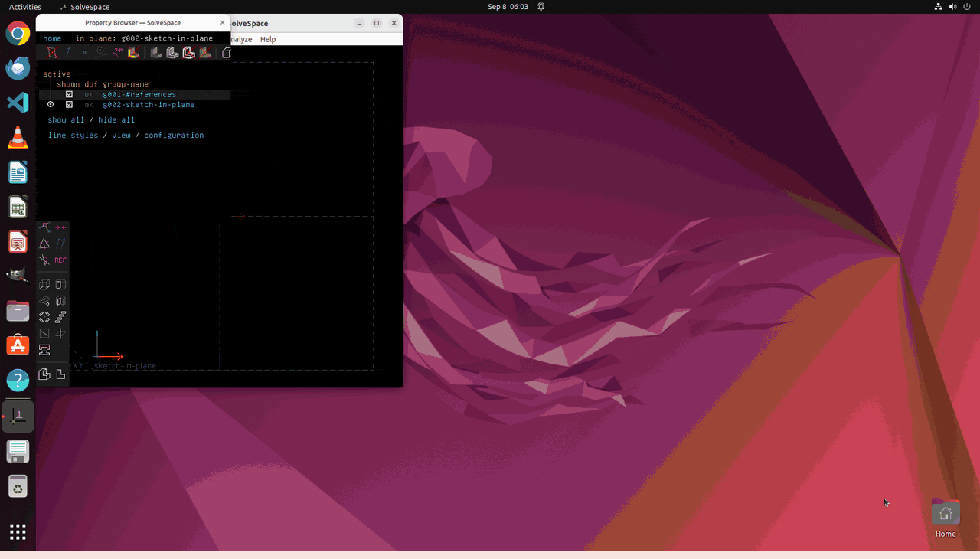Toggle model outlines display
The width and height of the screenshot is (980, 559).
[188, 53]
